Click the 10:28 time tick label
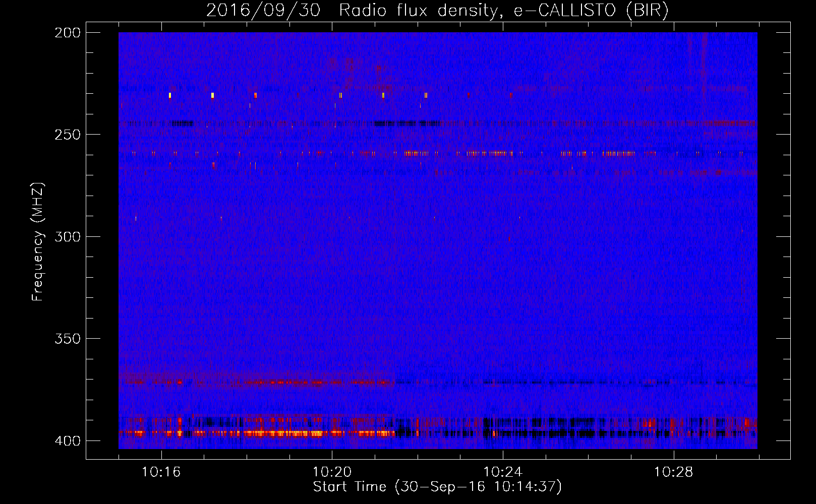This screenshot has width=816, height=504. 673,472
